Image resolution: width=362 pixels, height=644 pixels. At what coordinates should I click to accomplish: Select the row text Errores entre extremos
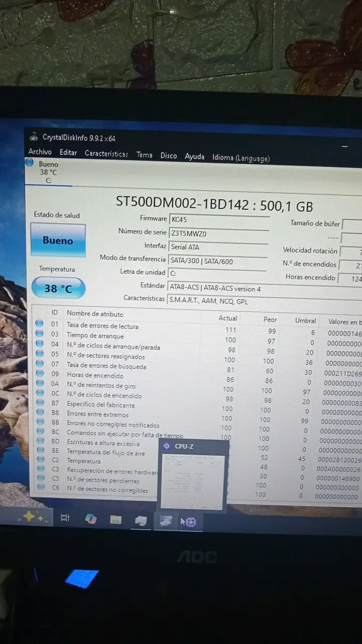point(98,414)
